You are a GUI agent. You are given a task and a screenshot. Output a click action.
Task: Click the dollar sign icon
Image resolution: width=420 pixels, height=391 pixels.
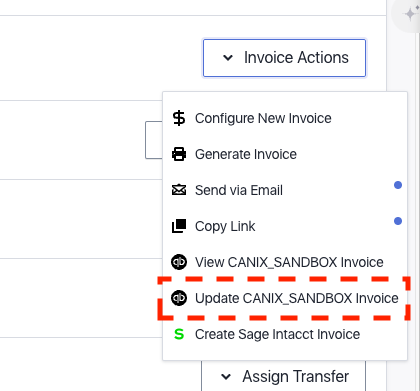179,118
